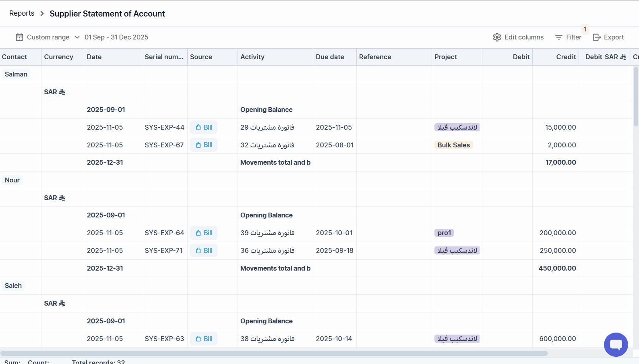Sort by the Due date column header

(330, 57)
